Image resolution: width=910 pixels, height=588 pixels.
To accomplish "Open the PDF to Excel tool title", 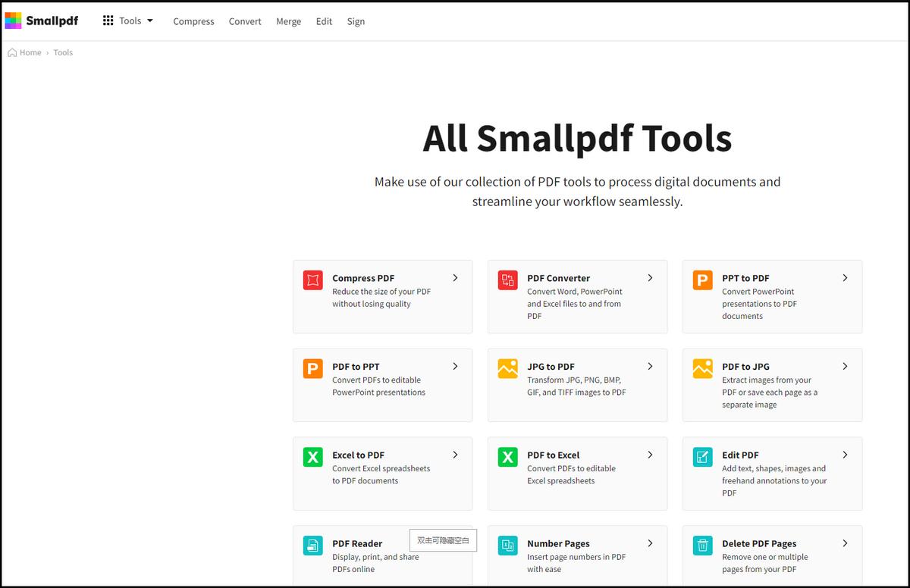I will pyautogui.click(x=553, y=455).
